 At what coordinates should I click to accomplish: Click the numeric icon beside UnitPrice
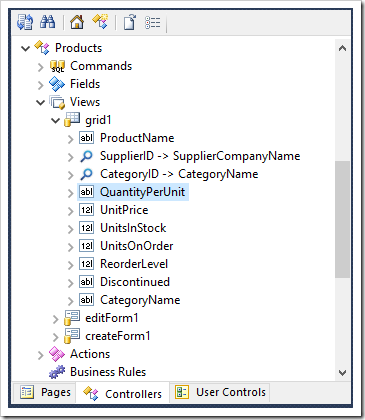pyautogui.click(x=86, y=210)
